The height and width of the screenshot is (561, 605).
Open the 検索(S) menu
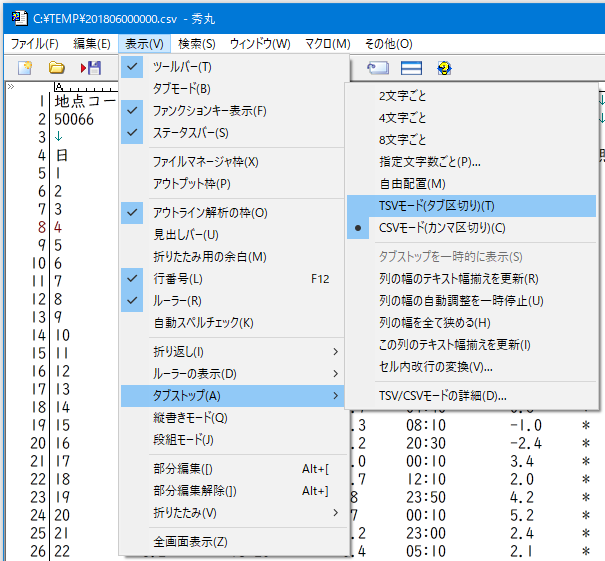[x=197, y=44]
